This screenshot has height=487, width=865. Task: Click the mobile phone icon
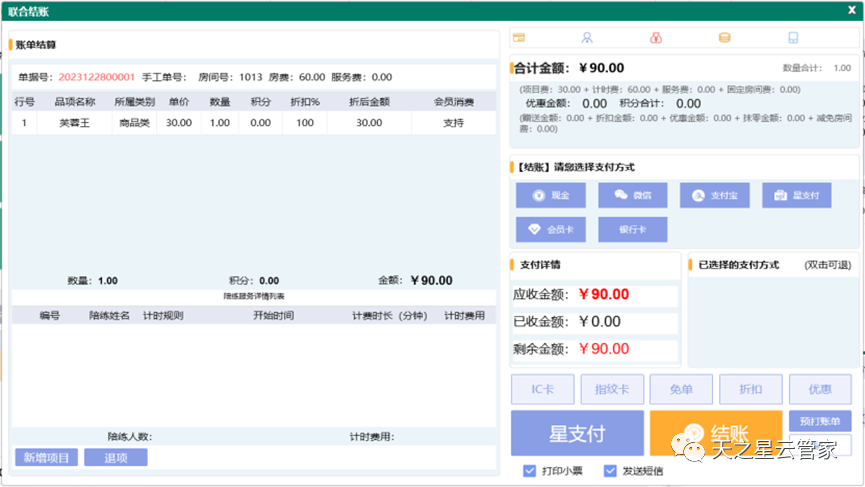793,38
